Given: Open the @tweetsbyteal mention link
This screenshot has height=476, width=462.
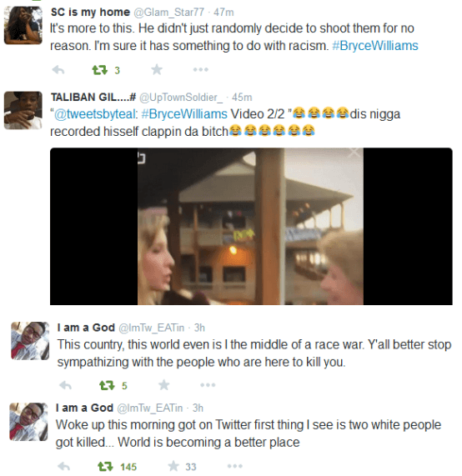Looking at the screenshot, I should (94, 114).
